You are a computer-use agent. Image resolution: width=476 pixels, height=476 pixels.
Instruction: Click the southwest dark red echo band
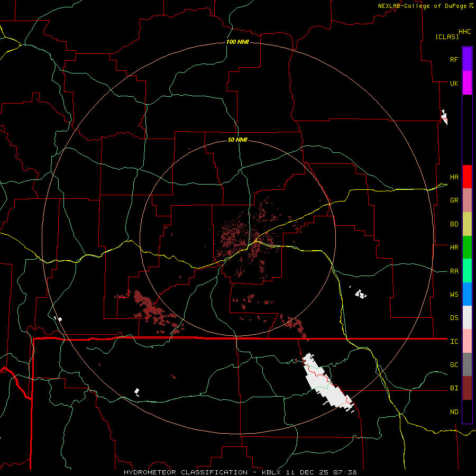pos(153,311)
